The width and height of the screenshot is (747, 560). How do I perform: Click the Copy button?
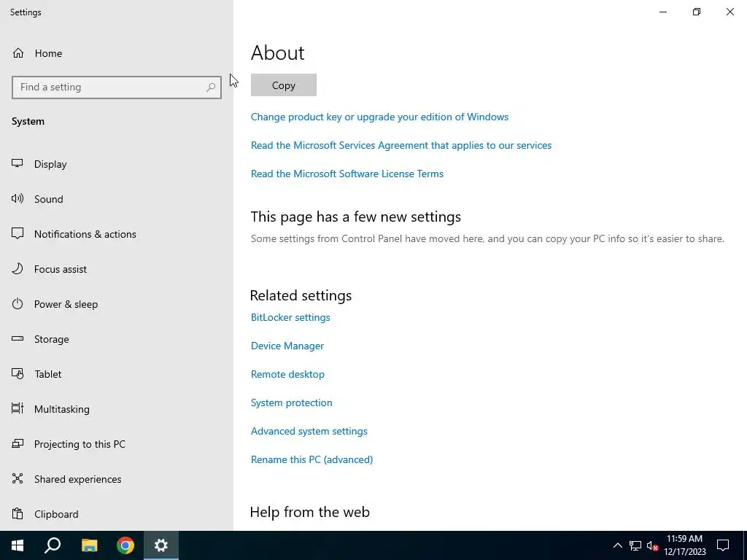(284, 85)
